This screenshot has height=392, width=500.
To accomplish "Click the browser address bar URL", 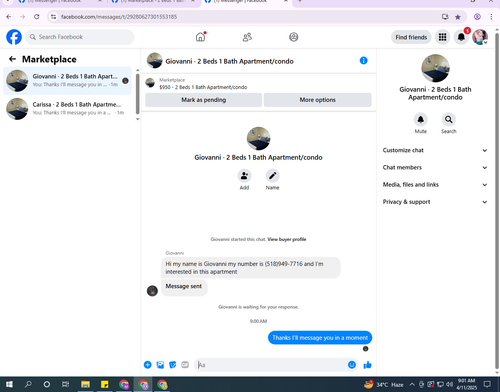I will tap(119, 17).
